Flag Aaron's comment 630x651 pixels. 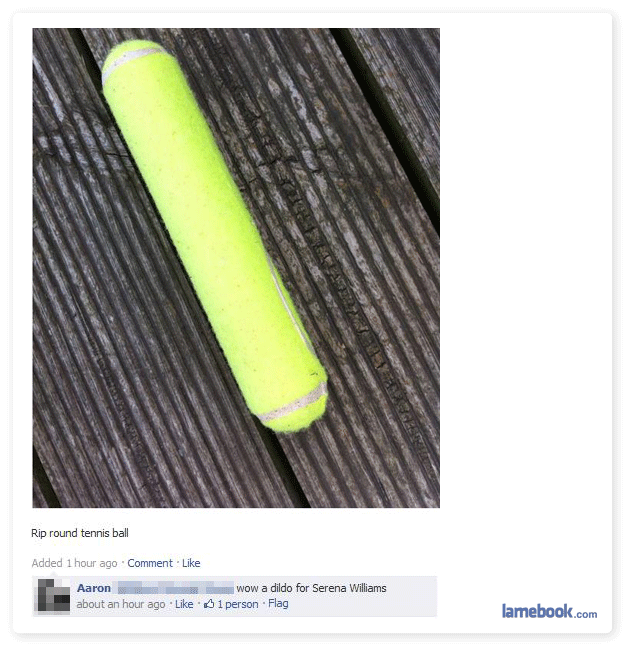278,603
